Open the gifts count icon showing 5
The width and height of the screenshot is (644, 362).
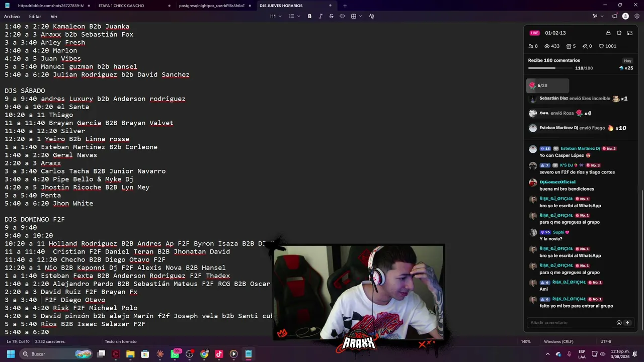click(571, 46)
